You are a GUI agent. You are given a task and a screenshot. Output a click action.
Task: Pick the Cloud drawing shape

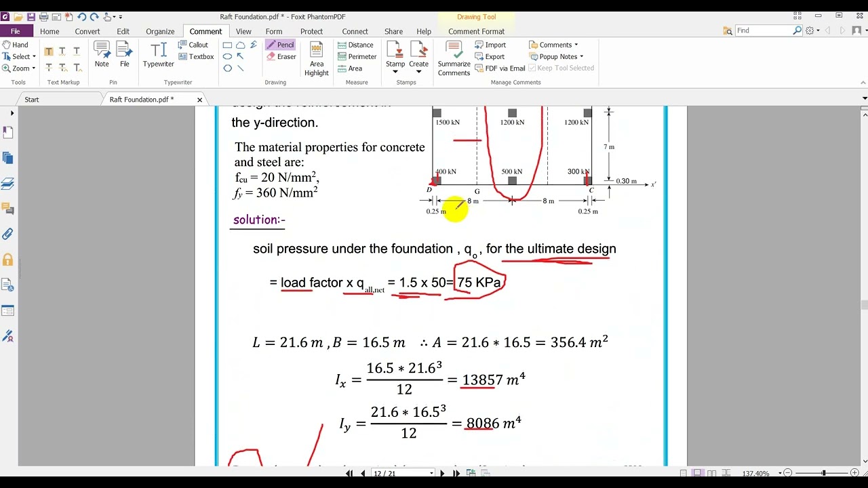click(241, 45)
